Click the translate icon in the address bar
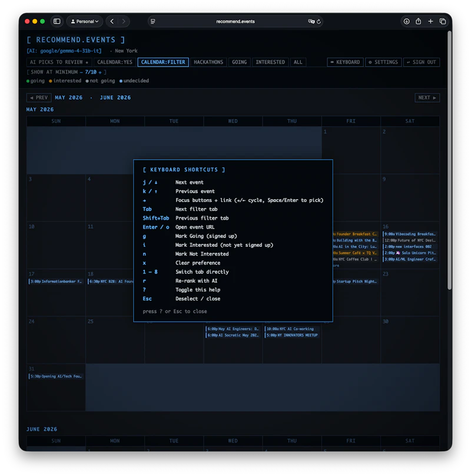Viewport: 471px width, 476px height. click(x=311, y=21)
